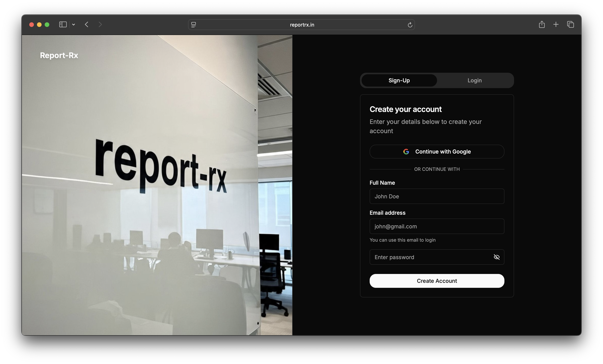Screen dimensions: 603x364
Task: Click the Enter your details below description text
Action: coord(425,126)
